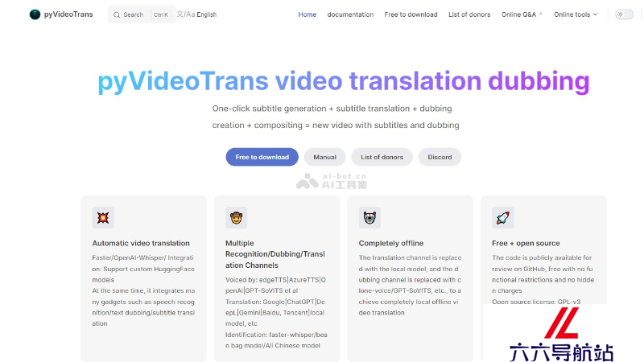
Task: Click the List of donors pill button
Action: (x=382, y=157)
